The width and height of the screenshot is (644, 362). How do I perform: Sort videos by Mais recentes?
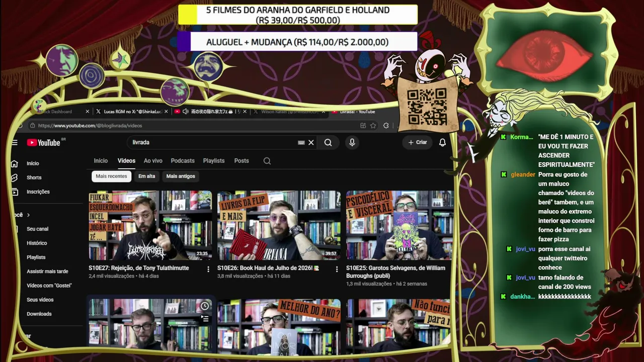pos(111,176)
